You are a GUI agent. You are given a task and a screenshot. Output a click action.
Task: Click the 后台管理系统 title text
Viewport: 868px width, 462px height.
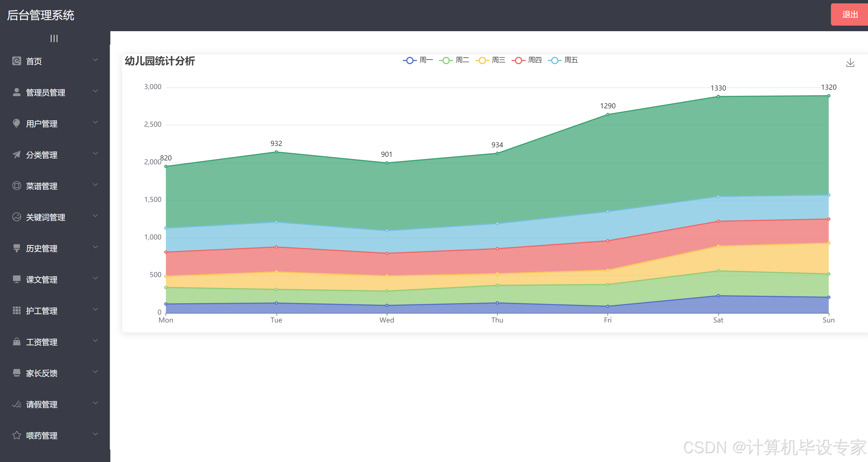pos(40,15)
